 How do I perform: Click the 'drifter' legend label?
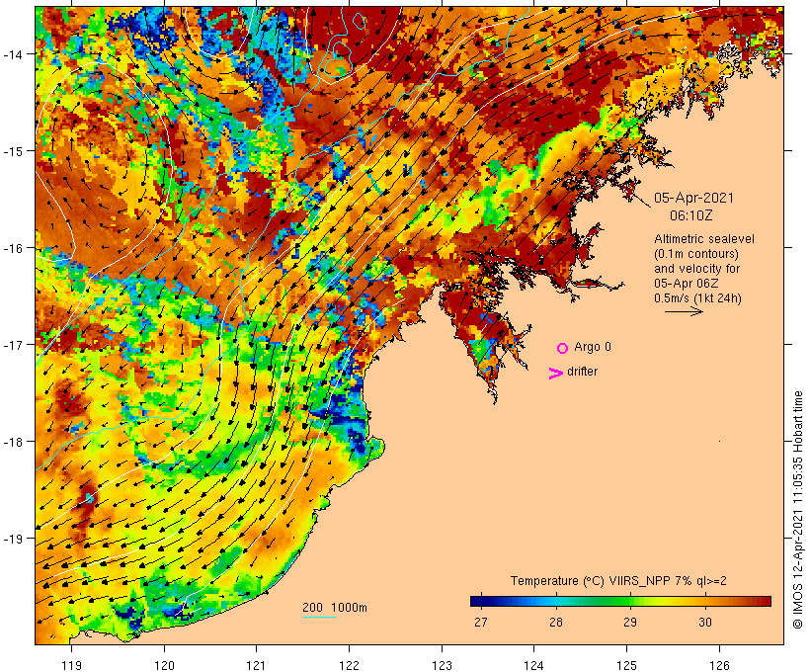point(582,372)
